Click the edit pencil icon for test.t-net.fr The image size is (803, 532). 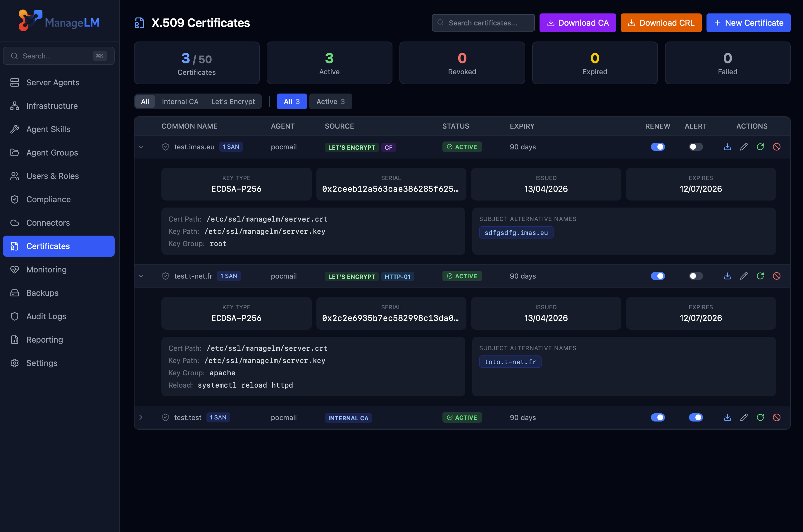[x=744, y=276]
